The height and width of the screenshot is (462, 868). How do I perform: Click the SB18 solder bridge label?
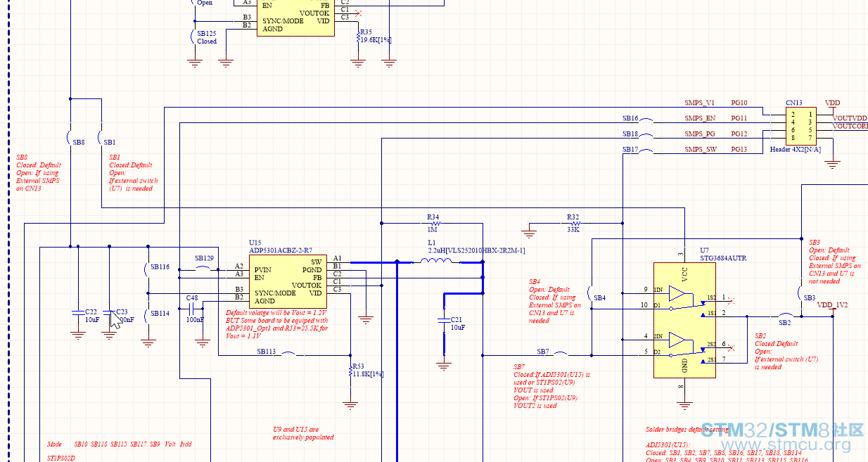pyautogui.click(x=630, y=134)
